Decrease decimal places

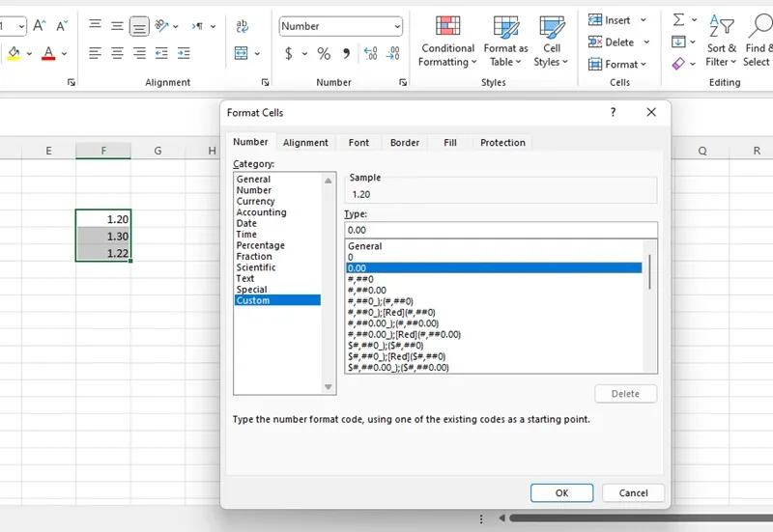(393, 53)
